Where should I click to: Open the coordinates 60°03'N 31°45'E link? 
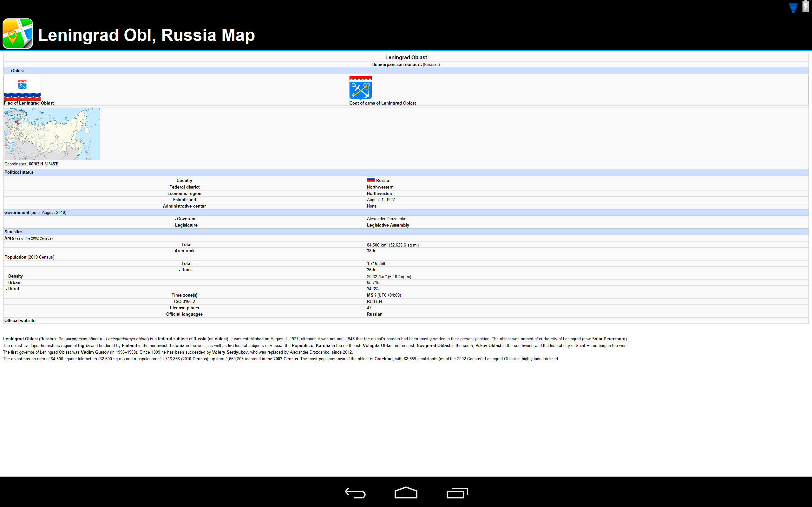(x=44, y=164)
